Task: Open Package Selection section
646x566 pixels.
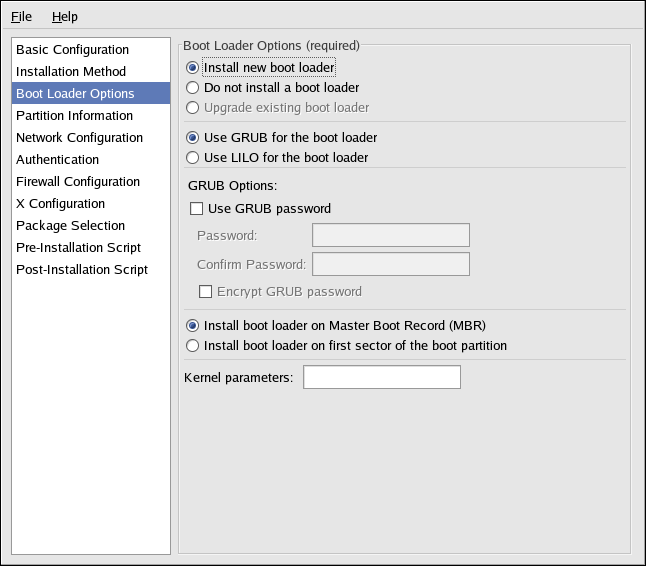Action: (x=70, y=226)
